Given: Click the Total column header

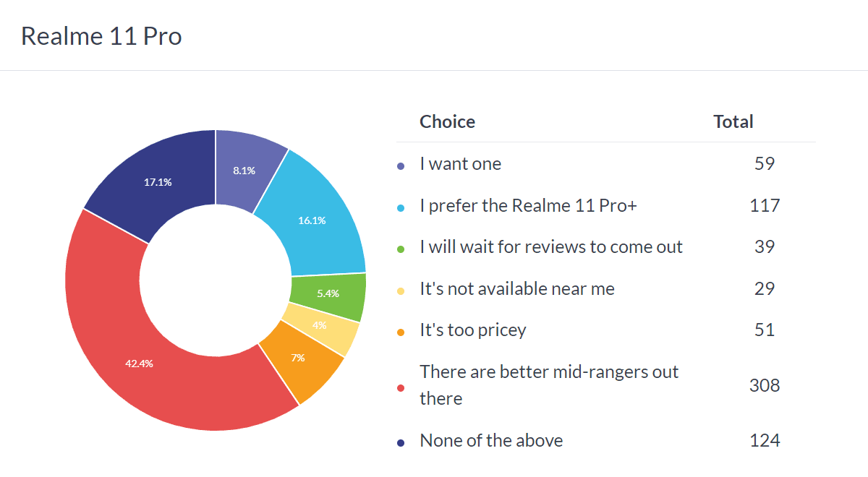Looking at the screenshot, I should tap(733, 121).
